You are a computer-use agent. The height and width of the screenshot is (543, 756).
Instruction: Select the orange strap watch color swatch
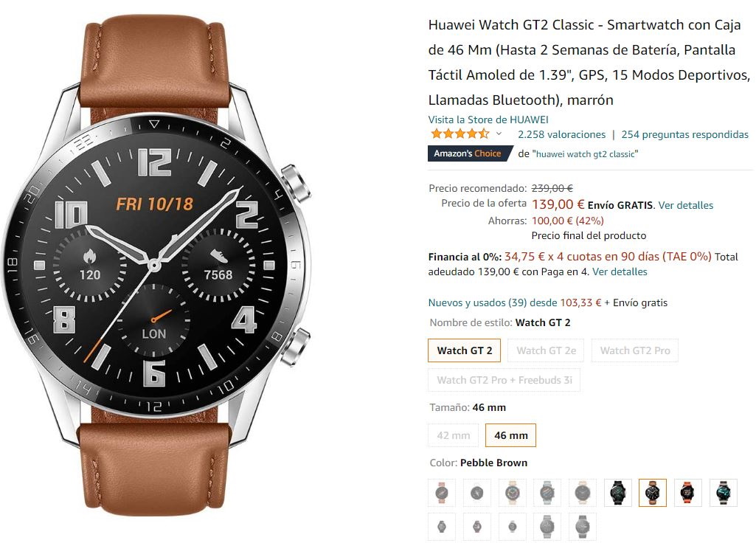pos(688,493)
